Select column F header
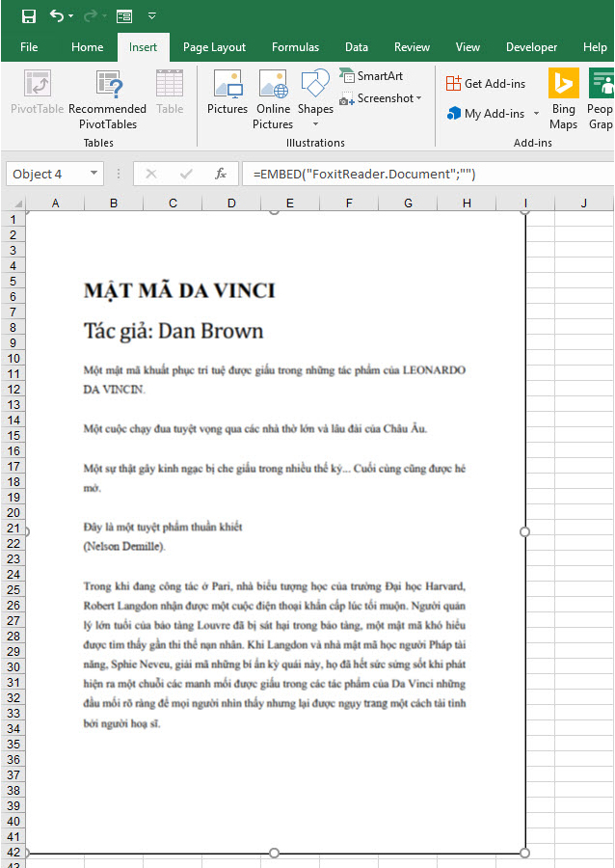This screenshot has width=615, height=868. [x=349, y=203]
